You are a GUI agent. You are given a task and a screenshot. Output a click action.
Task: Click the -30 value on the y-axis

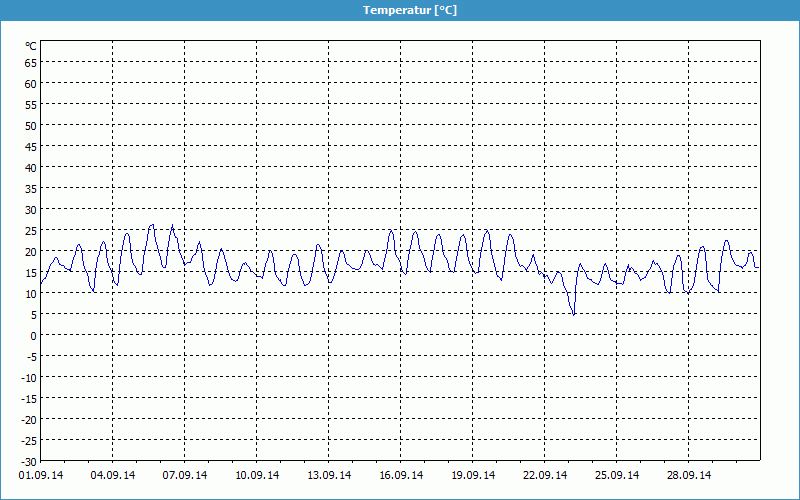28,461
